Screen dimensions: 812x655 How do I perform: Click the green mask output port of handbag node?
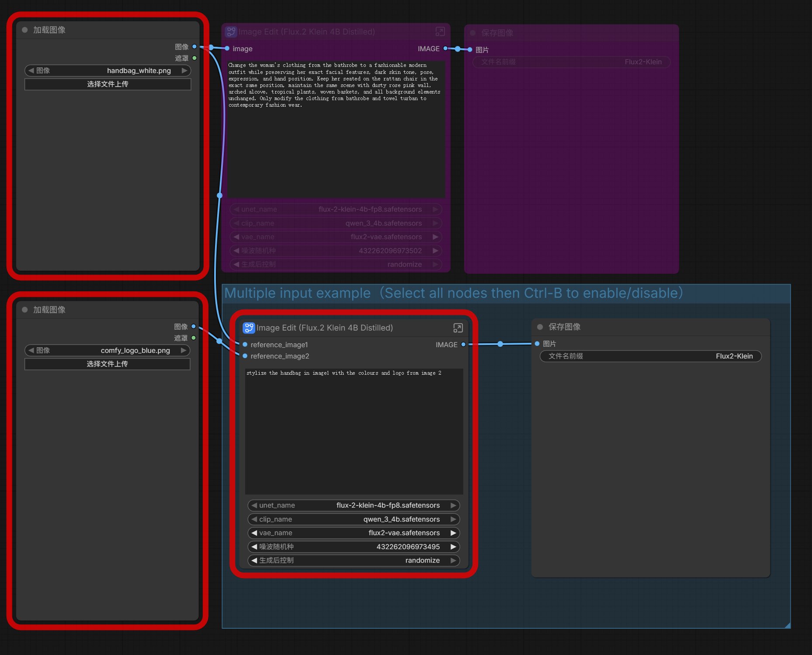(x=194, y=58)
